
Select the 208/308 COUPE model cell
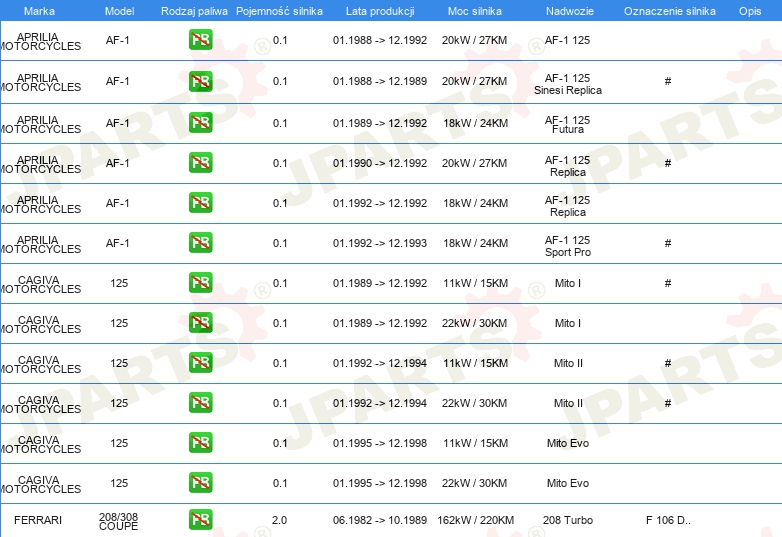(119, 522)
